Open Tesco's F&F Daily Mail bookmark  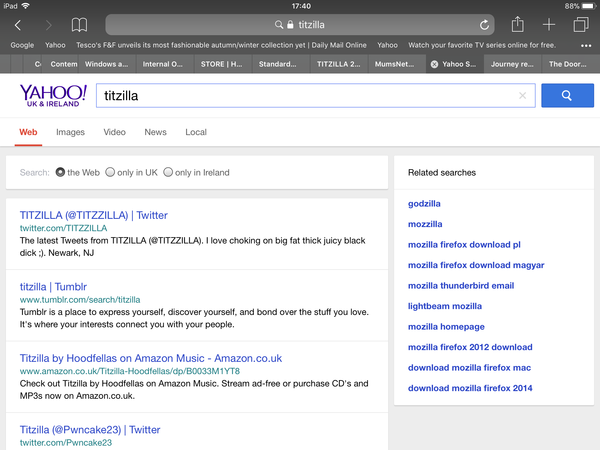[x=221, y=45]
